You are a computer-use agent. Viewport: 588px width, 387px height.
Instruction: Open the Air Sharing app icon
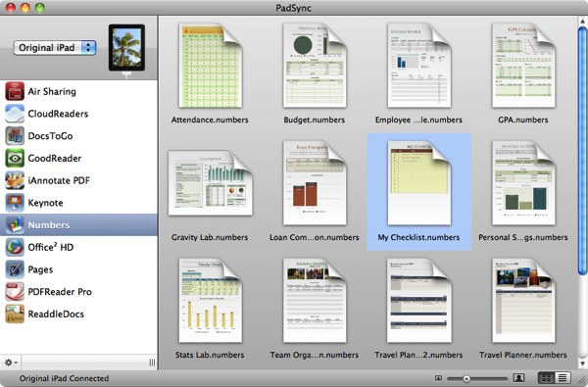[15, 91]
